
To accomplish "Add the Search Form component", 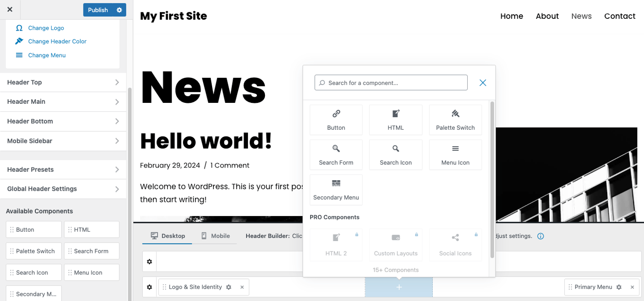I will click(336, 155).
